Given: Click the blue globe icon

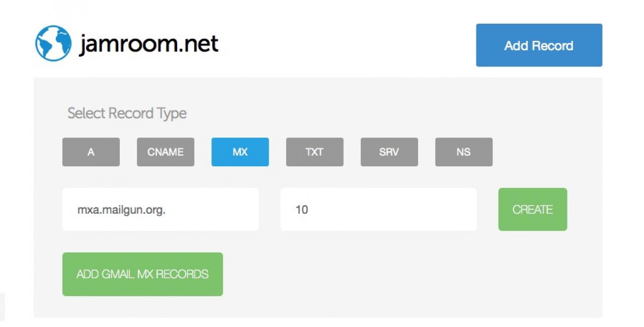Looking at the screenshot, I should (53, 43).
